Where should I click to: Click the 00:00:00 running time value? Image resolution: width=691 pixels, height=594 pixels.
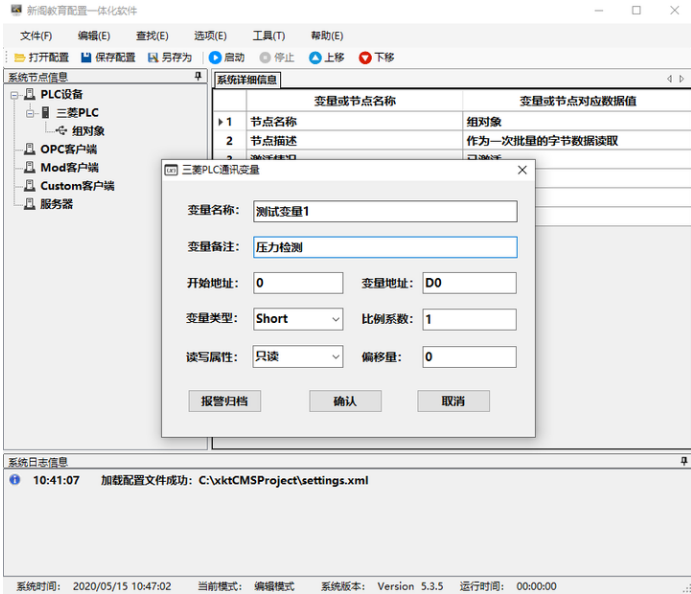coord(536,586)
